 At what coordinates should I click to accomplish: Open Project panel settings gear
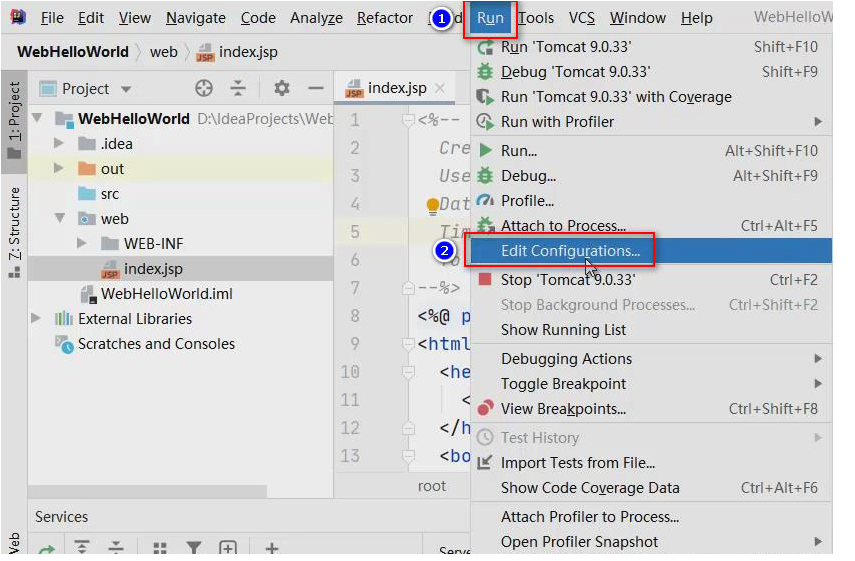(x=281, y=88)
